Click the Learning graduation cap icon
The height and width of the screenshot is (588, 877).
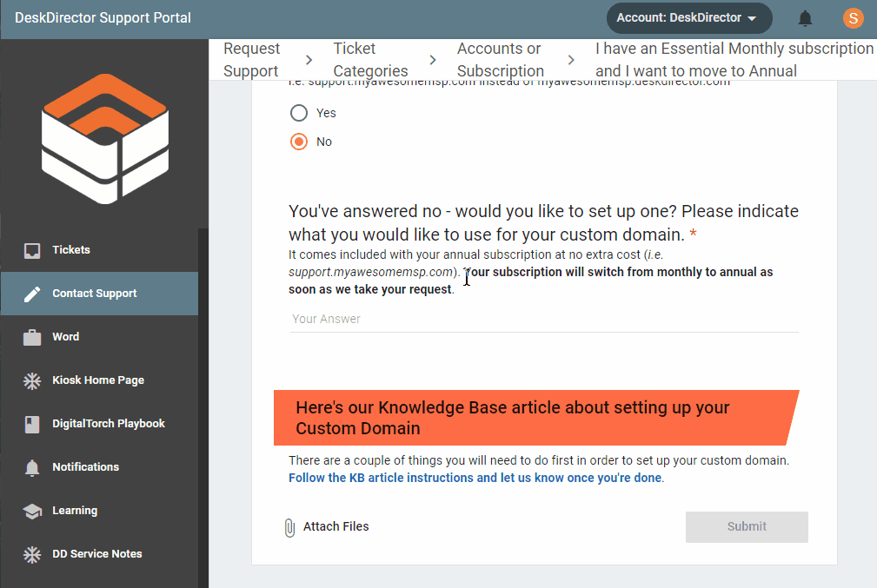click(x=32, y=511)
